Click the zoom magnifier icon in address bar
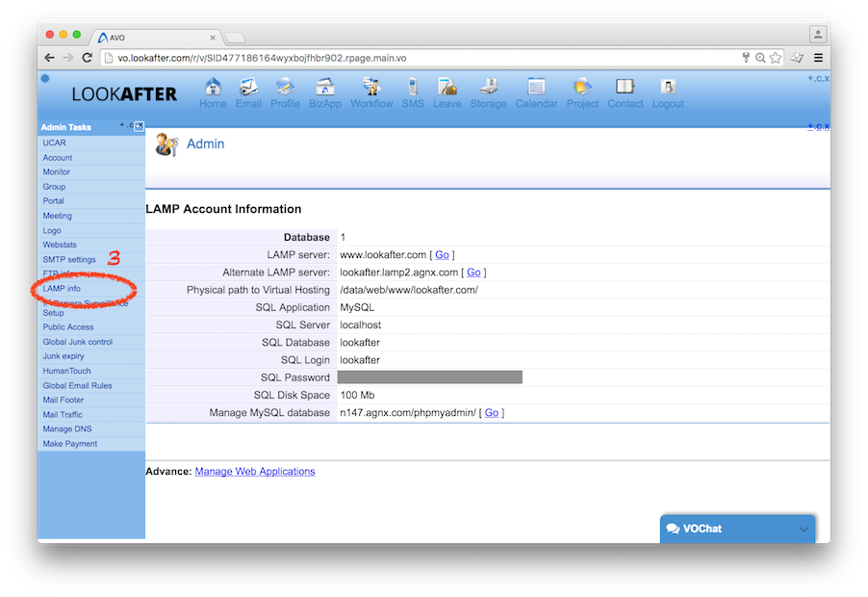The width and height of the screenshot is (868, 597). [x=760, y=58]
